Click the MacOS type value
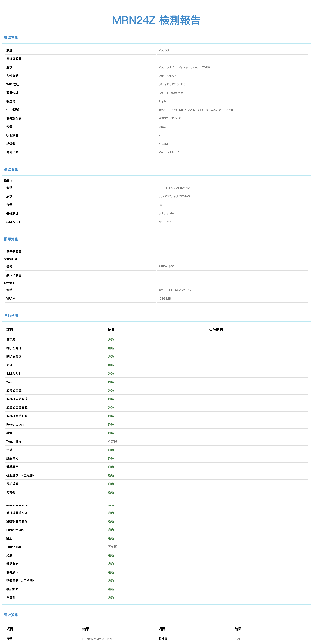313x644 pixels. pos(164,50)
